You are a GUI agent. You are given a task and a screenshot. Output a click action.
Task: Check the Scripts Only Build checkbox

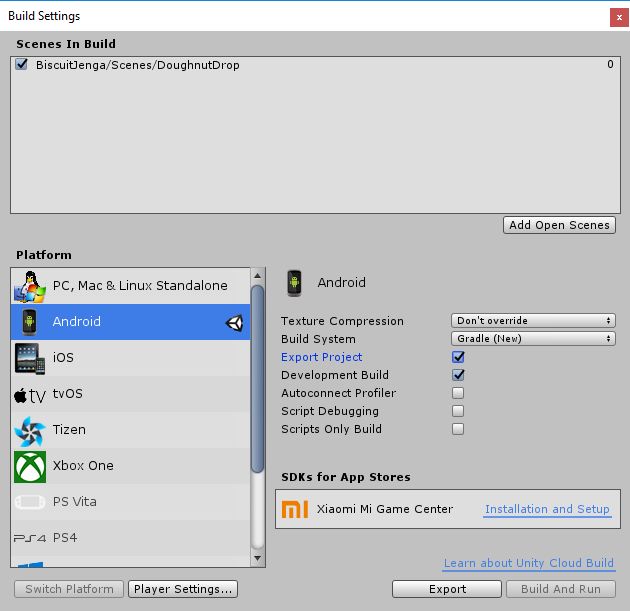tap(458, 429)
